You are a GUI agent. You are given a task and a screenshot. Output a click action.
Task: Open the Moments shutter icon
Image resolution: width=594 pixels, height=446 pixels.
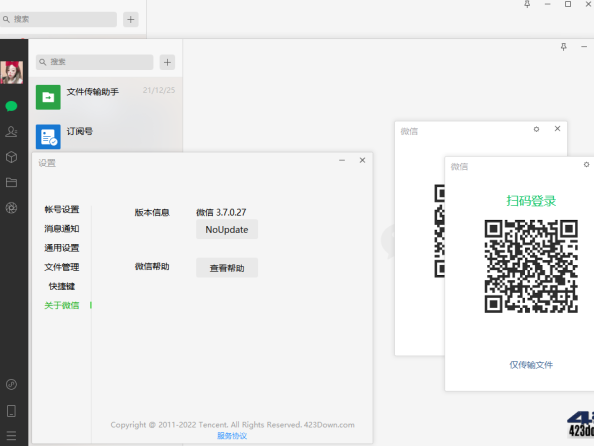click(11, 208)
